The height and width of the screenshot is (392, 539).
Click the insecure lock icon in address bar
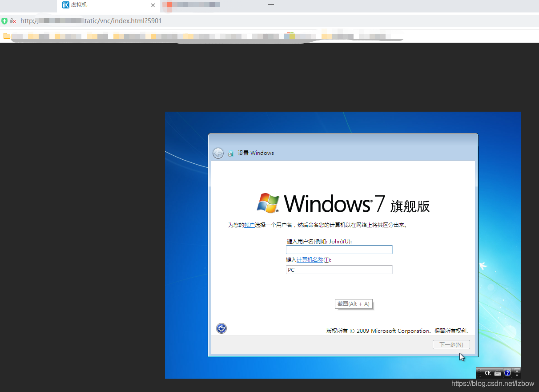click(x=13, y=21)
